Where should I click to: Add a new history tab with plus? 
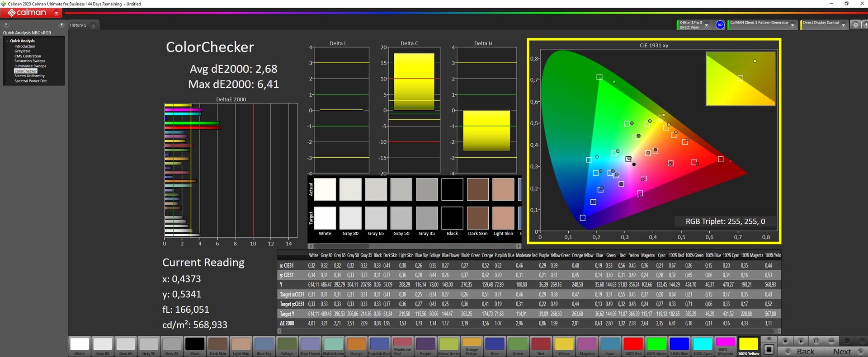[94, 25]
